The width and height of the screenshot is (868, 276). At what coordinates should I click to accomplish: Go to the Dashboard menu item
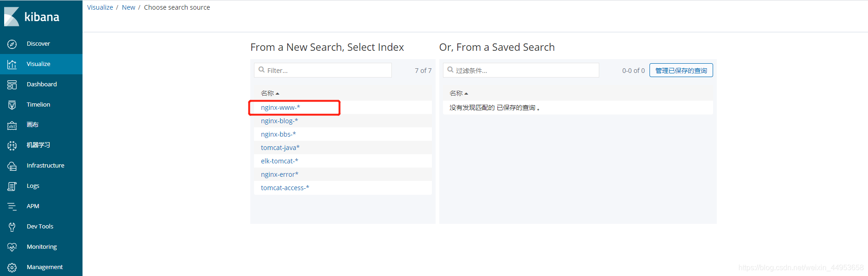[x=42, y=84]
